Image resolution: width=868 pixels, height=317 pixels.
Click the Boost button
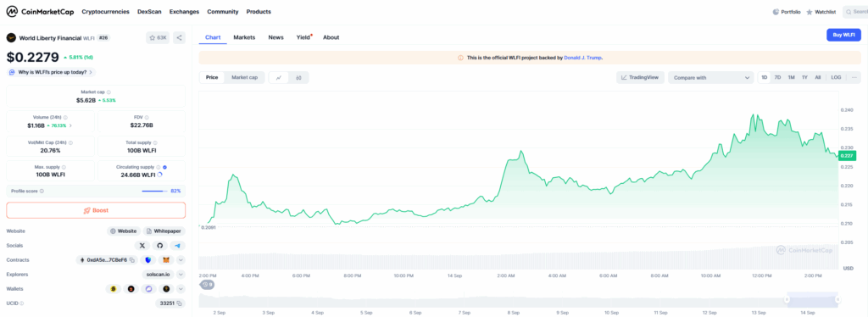click(96, 210)
